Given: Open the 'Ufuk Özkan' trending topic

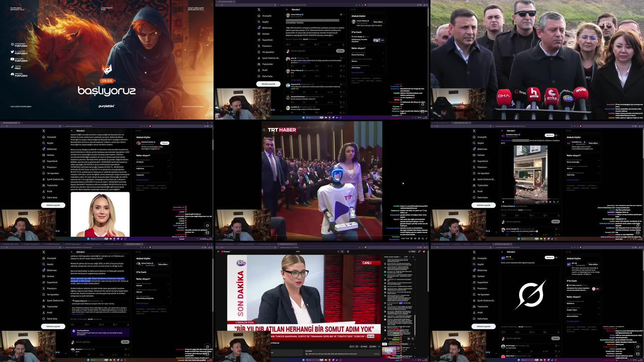Looking at the screenshot, I should (x=356, y=67).
